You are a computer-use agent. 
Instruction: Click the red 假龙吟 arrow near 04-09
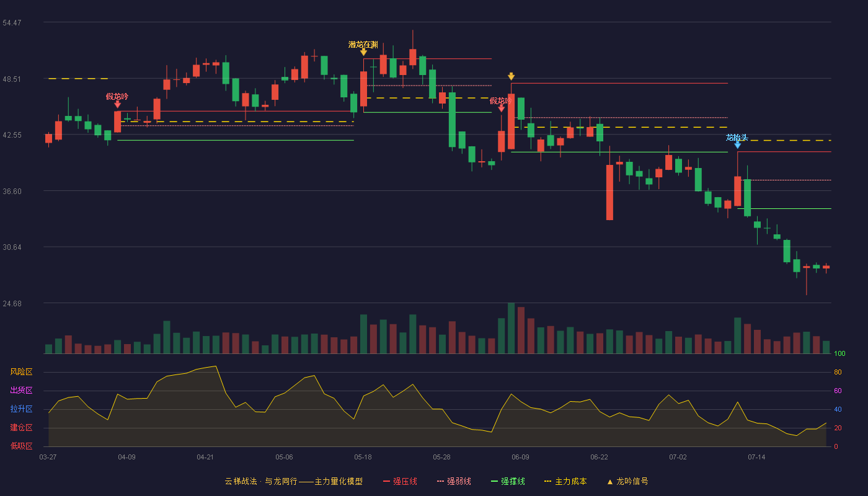pyautogui.click(x=117, y=104)
